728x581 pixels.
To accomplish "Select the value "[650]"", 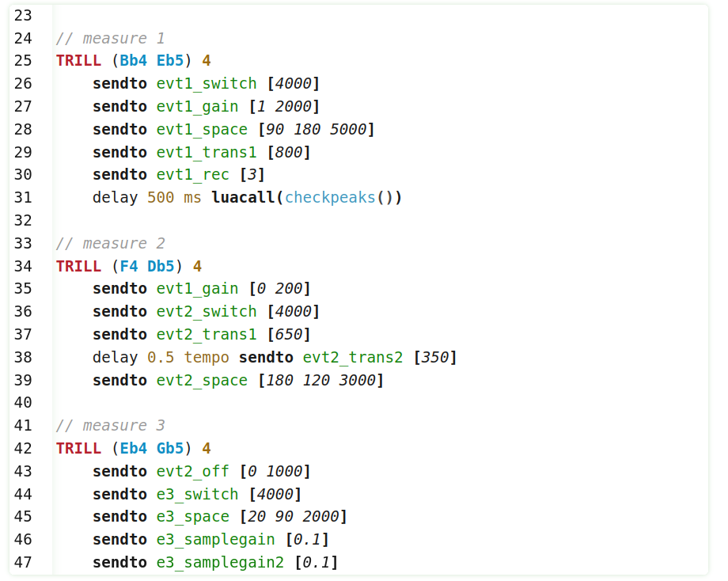I will click(x=289, y=334).
